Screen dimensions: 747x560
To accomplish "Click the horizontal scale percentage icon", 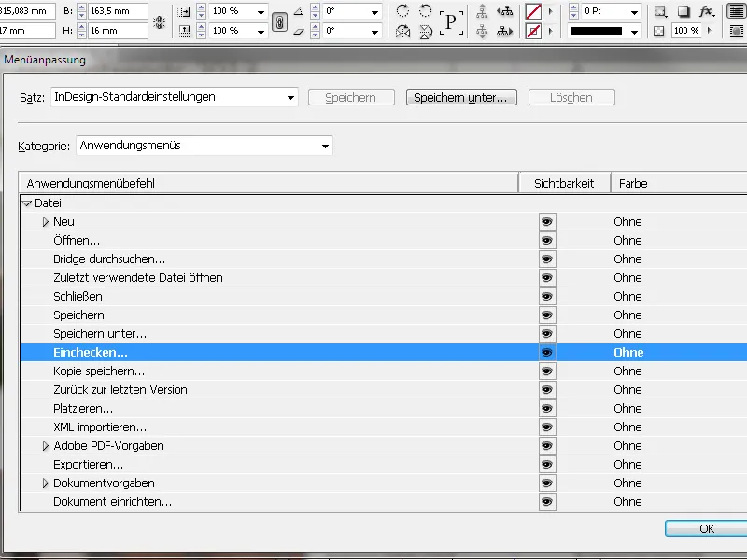I will click(184, 11).
